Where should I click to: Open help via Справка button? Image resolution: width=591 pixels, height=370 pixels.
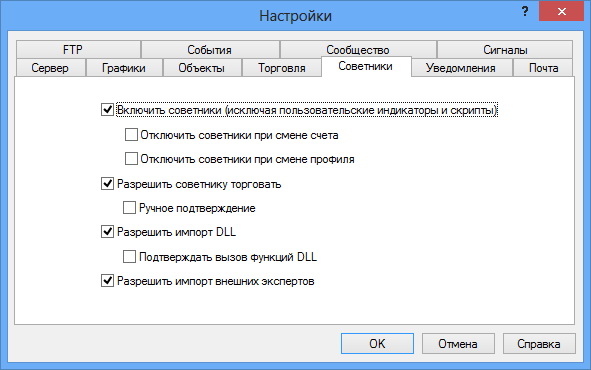[539, 343]
